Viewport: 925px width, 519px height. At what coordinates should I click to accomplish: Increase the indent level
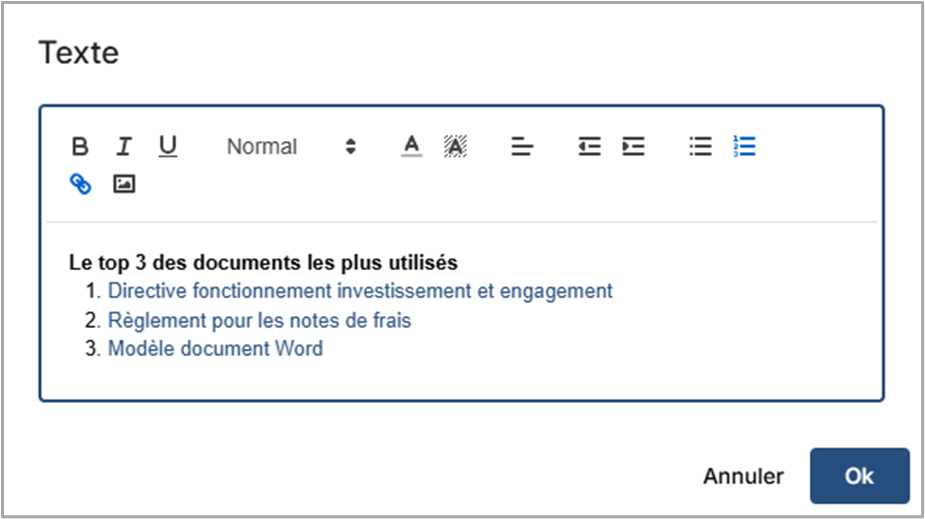(x=633, y=147)
